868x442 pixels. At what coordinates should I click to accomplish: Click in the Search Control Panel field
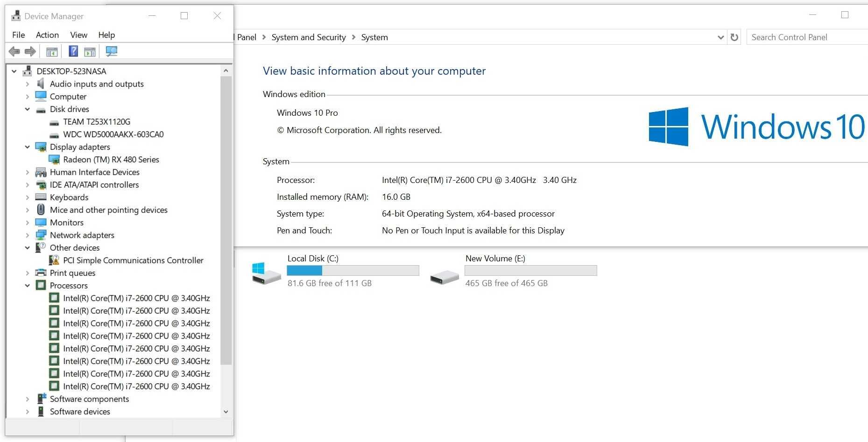[x=807, y=37]
